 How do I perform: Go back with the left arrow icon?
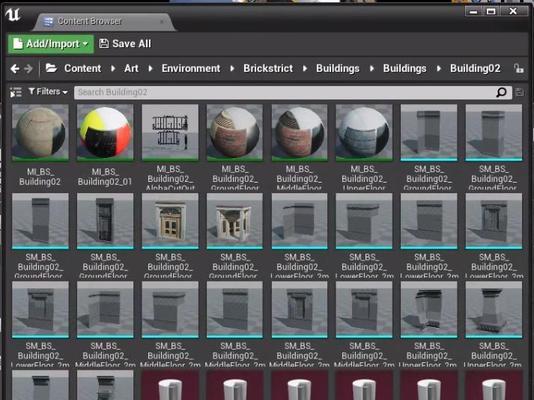coord(15,69)
